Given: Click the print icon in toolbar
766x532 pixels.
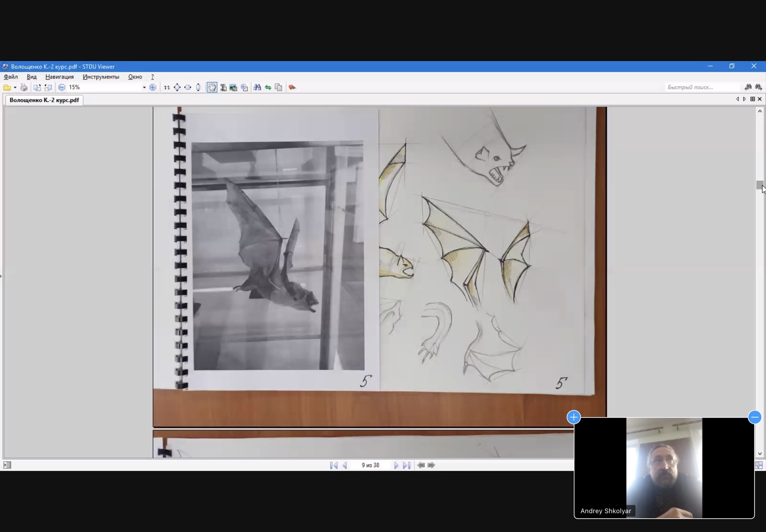Looking at the screenshot, I should (x=24, y=88).
